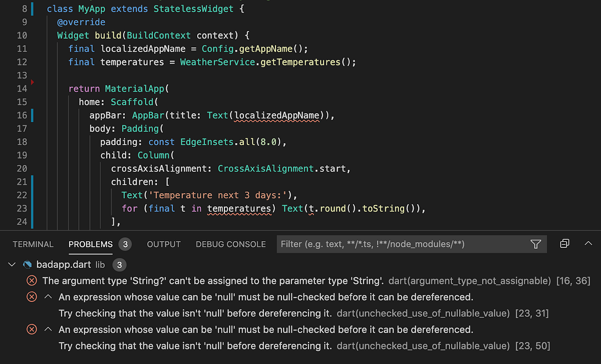
Task: Click the View as Table icon in Problems panel
Action: tap(565, 243)
